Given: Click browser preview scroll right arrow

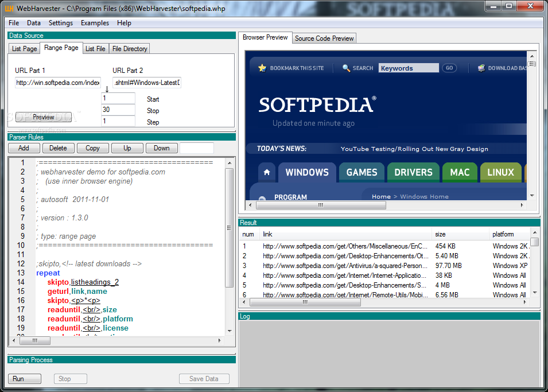Looking at the screenshot, I should coord(522,205).
